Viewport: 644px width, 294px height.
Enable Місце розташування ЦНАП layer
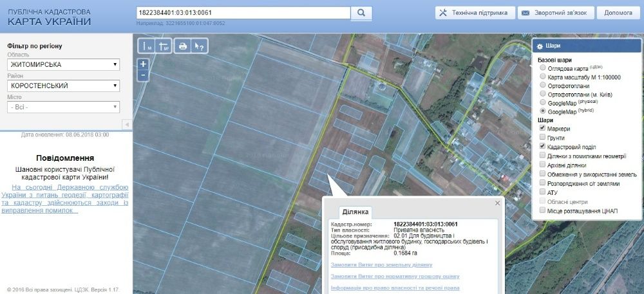542,211
